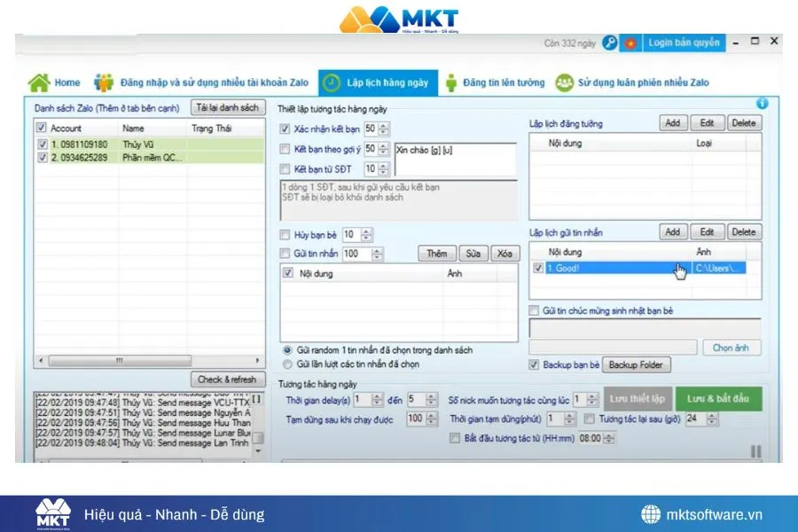The height and width of the screenshot is (532, 798).
Task: Click the key icon beside license days
Action: (610, 43)
